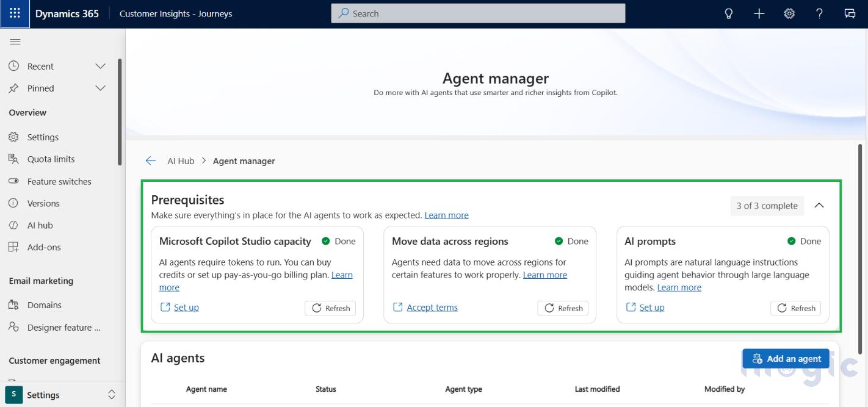This screenshot has height=407, width=868.
Task: Click the clock icon beside Recent
Action: click(13, 66)
